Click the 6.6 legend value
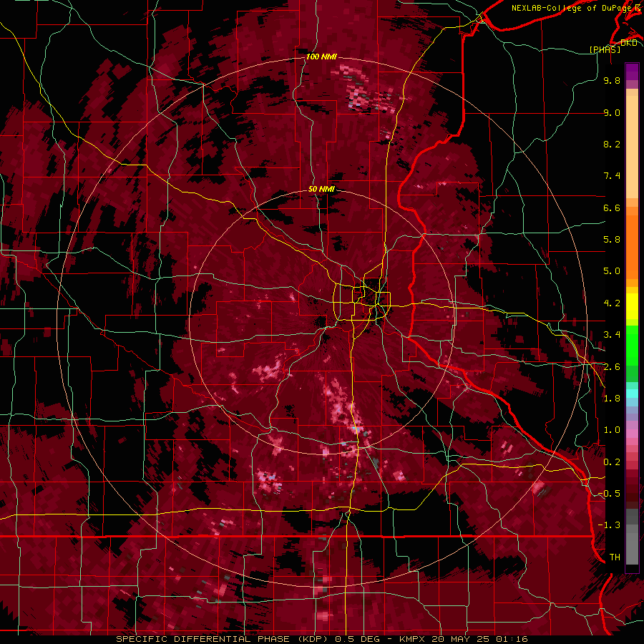Screen dimensions: 644x644 tap(612, 208)
